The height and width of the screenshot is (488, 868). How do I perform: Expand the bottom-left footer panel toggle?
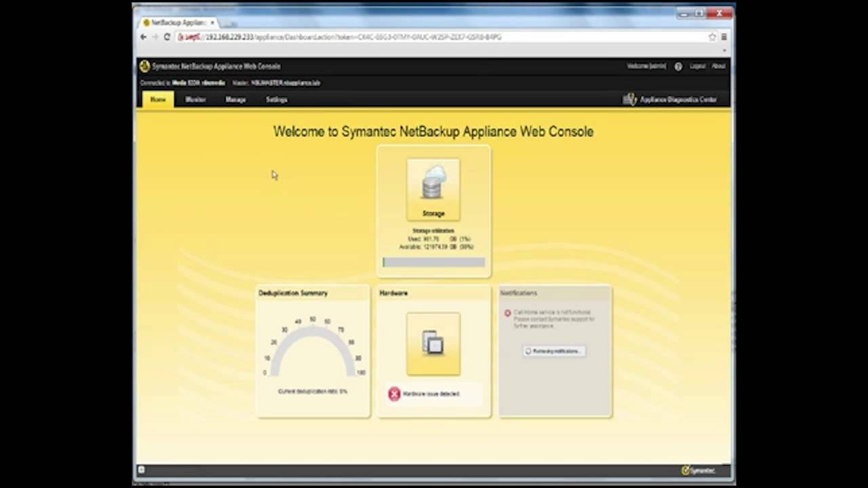click(x=141, y=470)
